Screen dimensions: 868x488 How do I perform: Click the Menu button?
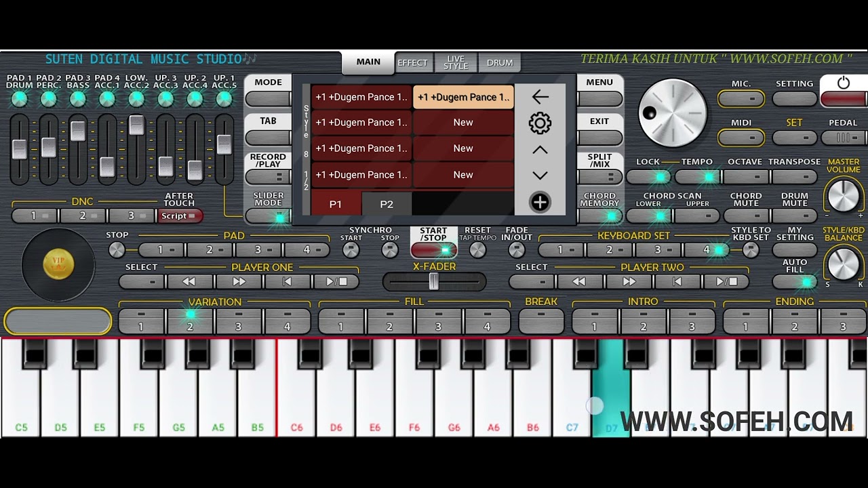click(599, 99)
